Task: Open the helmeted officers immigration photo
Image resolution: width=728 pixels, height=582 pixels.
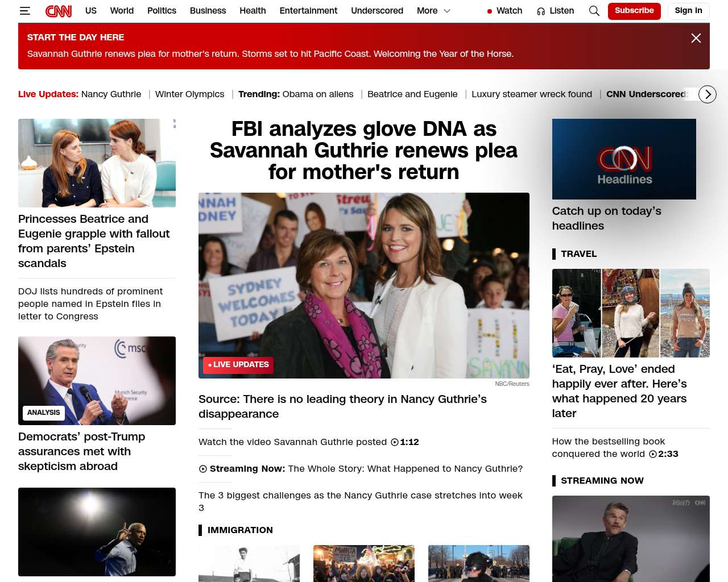Action: click(x=479, y=563)
